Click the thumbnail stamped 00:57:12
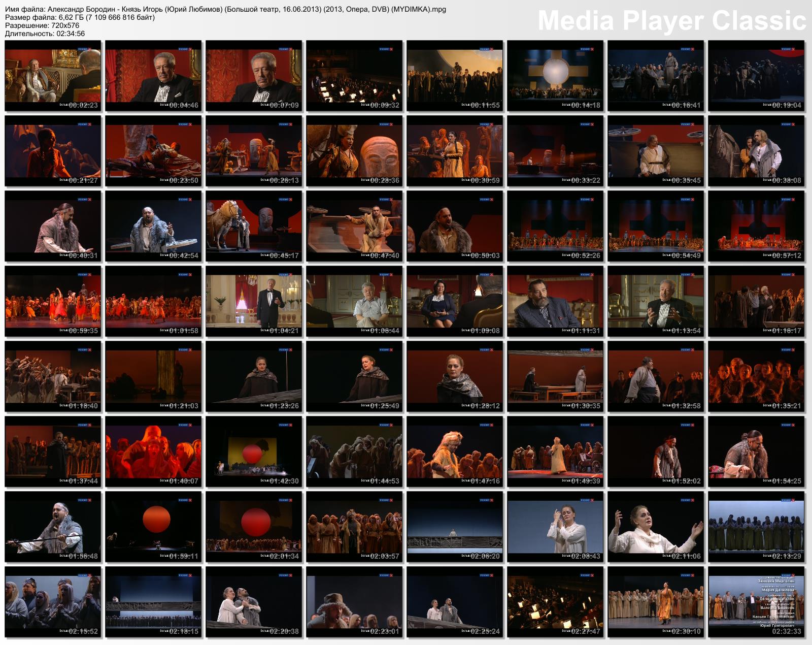The width and height of the screenshot is (812, 645). (756, 227)
